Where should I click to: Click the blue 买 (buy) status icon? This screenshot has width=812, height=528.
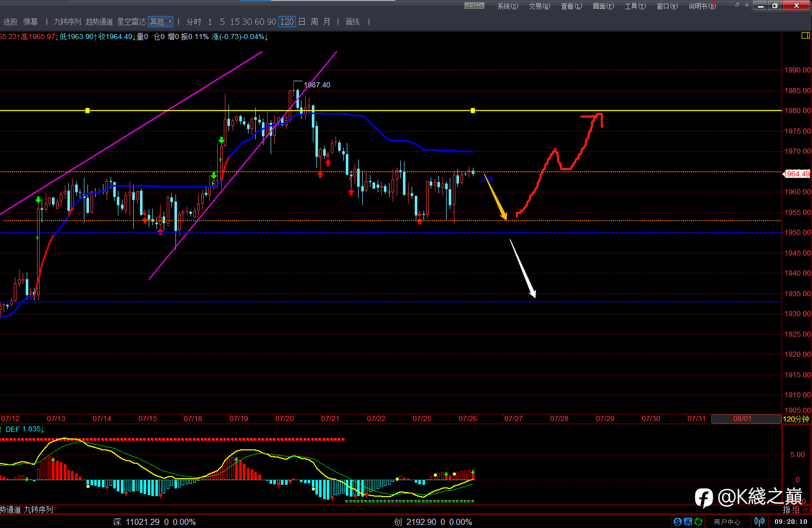[687, 522]
